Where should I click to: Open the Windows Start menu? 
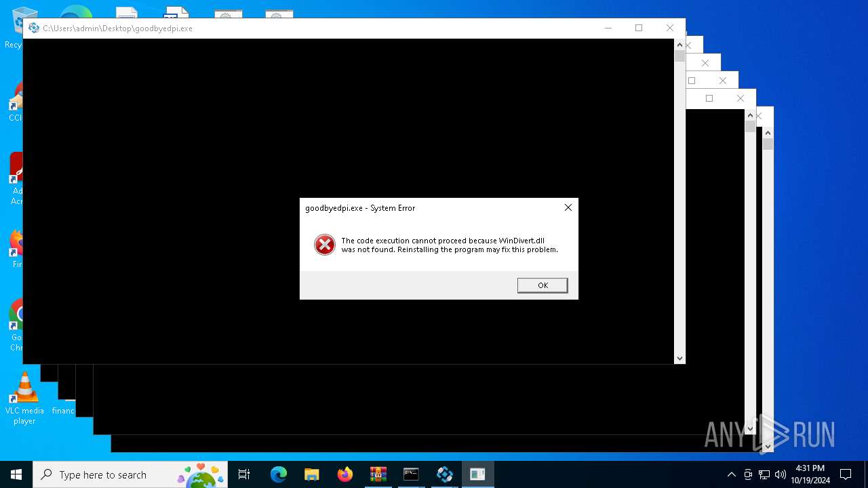[16, 474]
